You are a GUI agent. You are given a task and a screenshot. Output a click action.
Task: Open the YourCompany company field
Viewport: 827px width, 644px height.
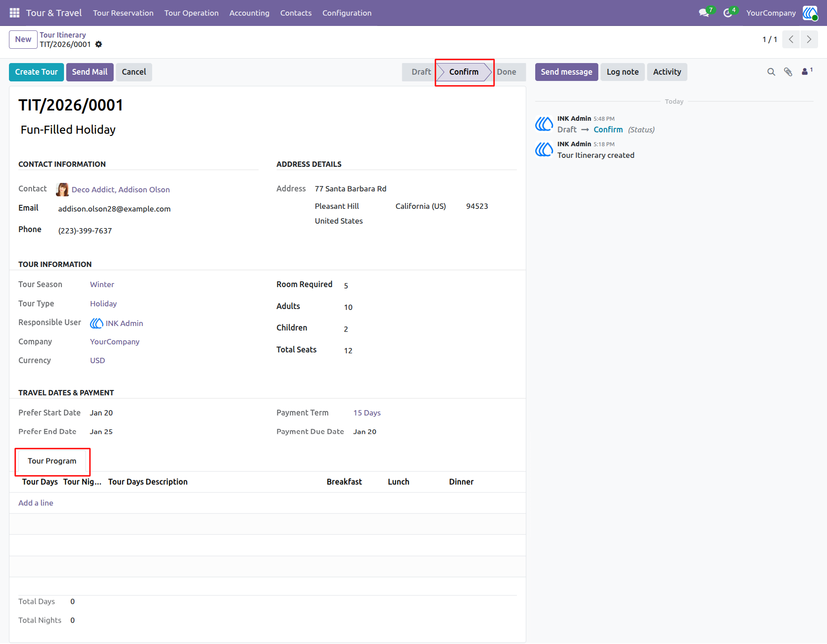[115, 342]
